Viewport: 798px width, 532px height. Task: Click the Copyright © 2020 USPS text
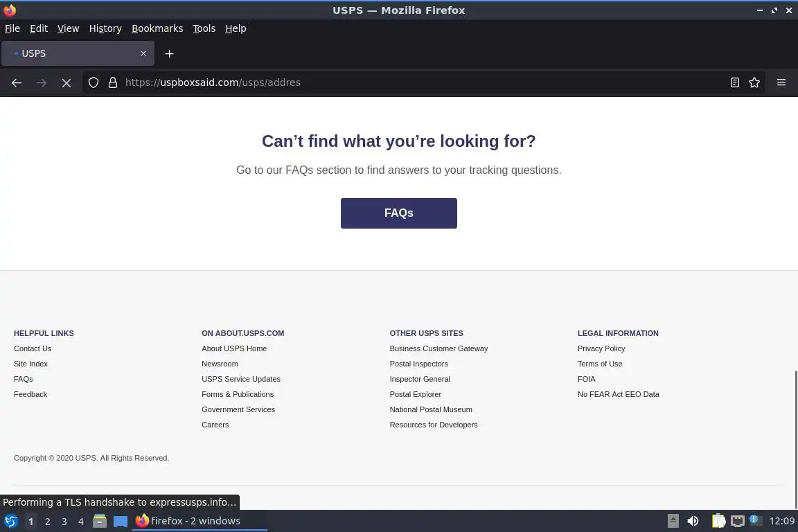91,458
